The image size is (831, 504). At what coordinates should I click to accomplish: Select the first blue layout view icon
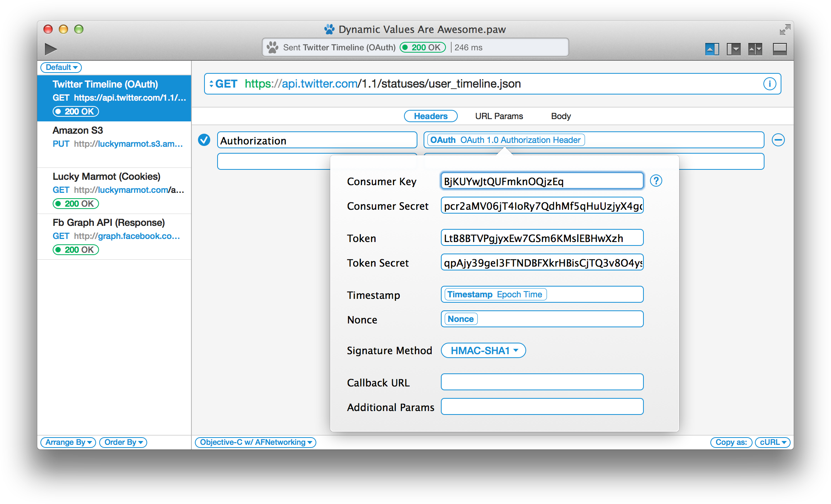coord(712,49)
